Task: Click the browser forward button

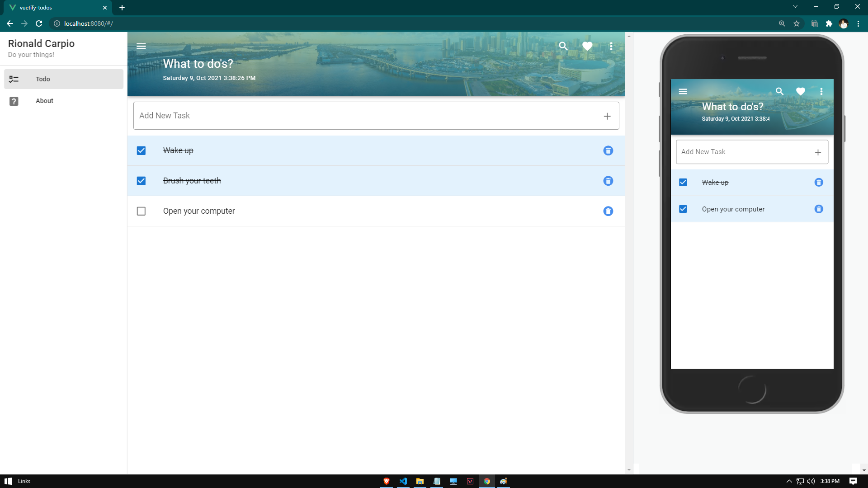Action: (x=24, y=23)
